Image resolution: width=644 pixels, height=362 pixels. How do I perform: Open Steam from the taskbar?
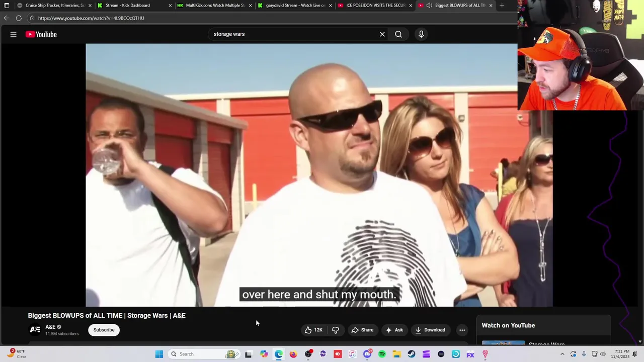[x=412, y=354]
